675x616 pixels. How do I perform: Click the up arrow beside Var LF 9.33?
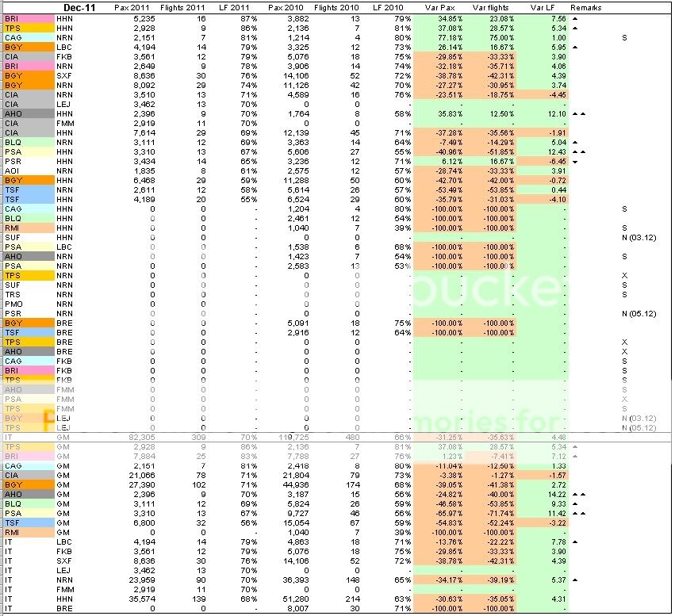[575, 503]
